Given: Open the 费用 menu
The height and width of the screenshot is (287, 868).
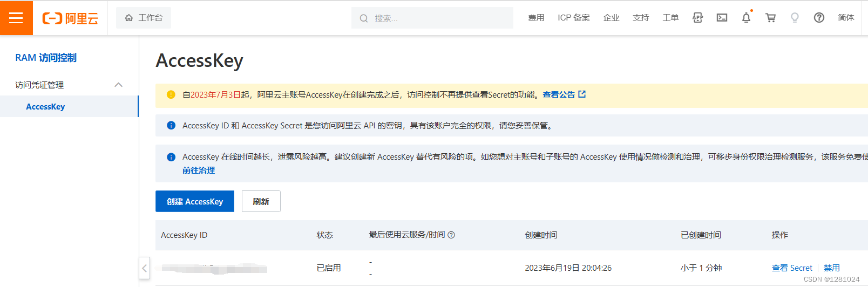Looking at the screenshot, I should [x=536, y=18].
